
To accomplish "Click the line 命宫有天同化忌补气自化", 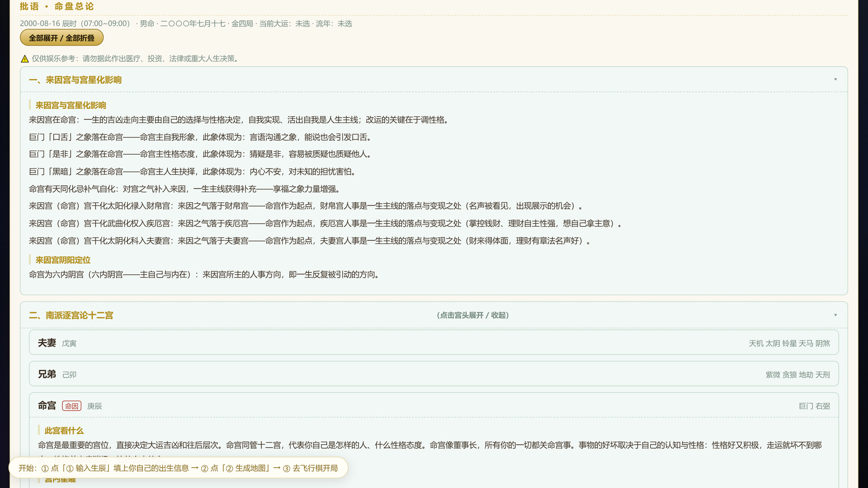I will tap(185, 189).
